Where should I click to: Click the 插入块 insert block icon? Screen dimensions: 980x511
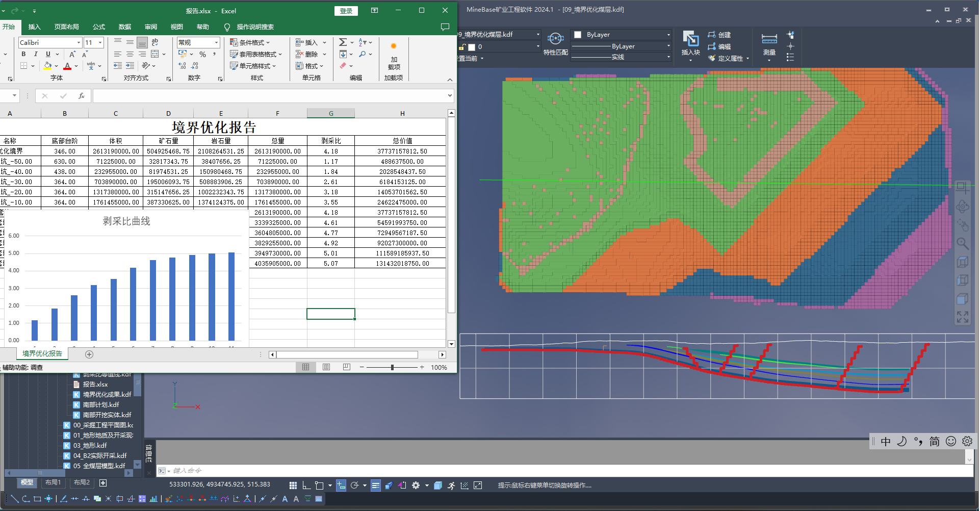coord(690,39)
